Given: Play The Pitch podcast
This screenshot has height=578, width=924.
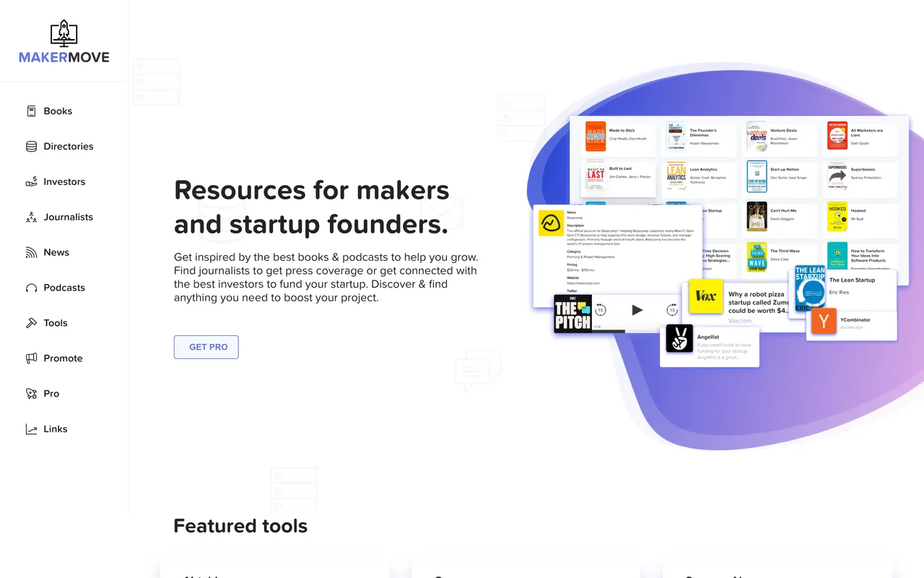Looking at the screenshot, I should click(637, 310).
